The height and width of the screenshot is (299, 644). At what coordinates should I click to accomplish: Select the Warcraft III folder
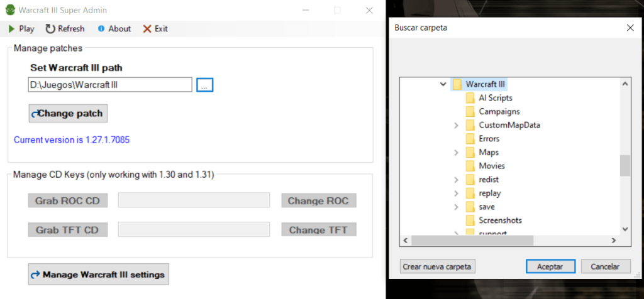485,84
